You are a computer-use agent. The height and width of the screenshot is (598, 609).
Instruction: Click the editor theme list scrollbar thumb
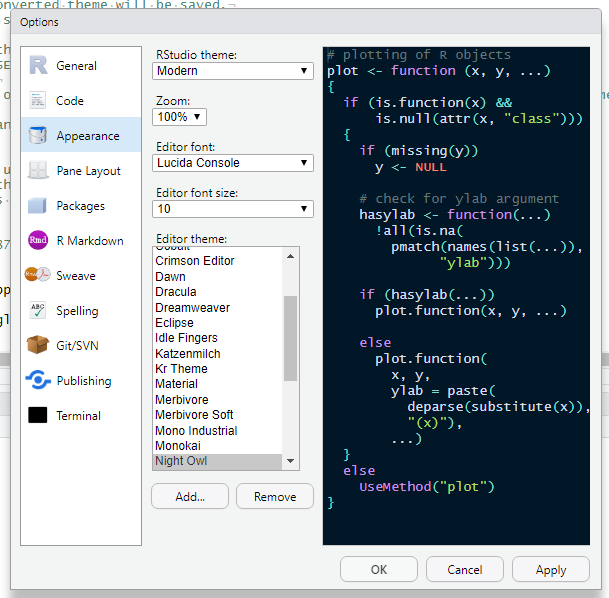pos(291,338)
